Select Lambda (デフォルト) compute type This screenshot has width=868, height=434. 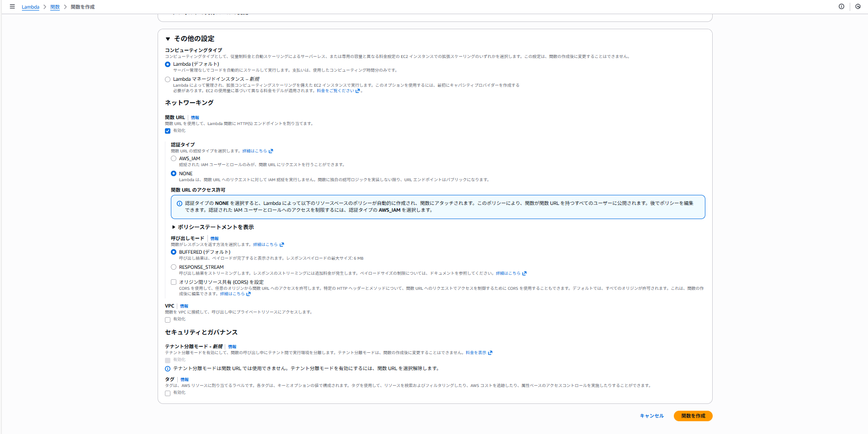click(x=168, y=64)
